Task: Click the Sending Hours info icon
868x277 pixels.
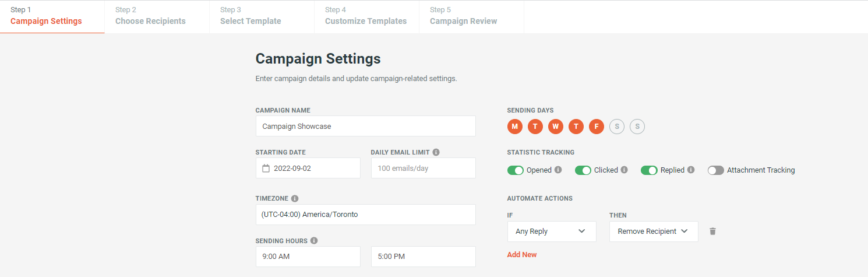Action: (x=314, y=240)
